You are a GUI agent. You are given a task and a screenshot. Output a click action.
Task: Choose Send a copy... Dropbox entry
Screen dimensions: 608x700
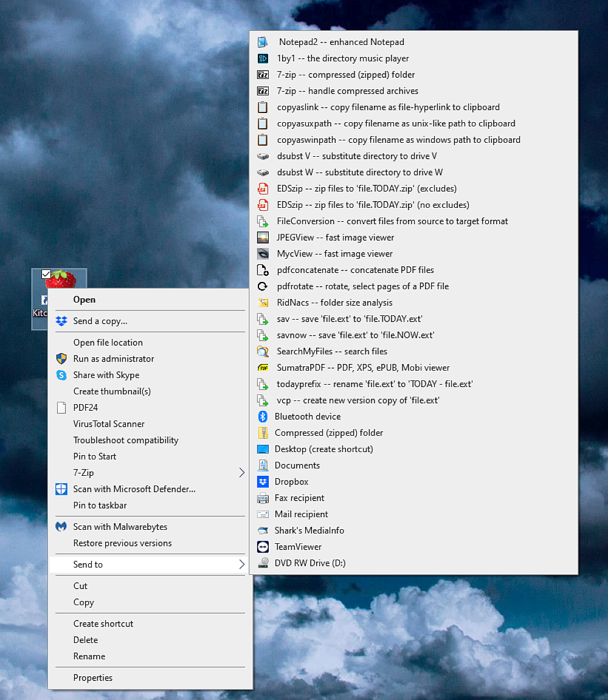pos(150,321)
